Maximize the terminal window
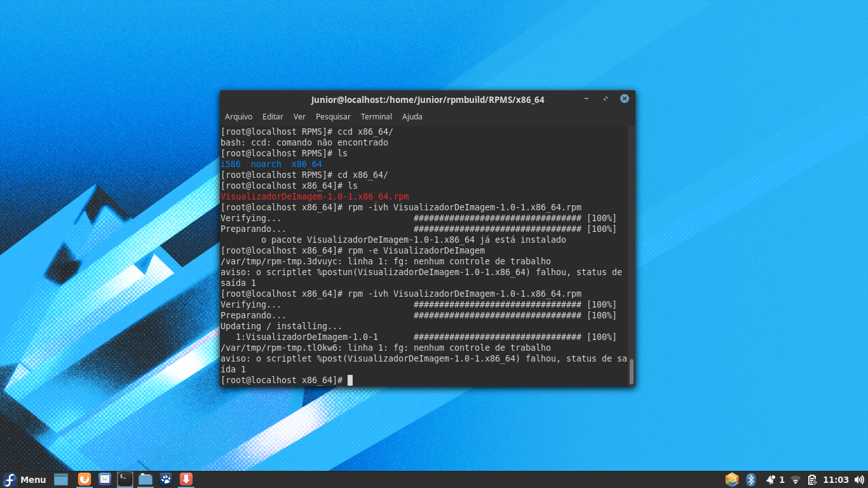This screenshot has height=488, width=868. [x=606, y=99]
